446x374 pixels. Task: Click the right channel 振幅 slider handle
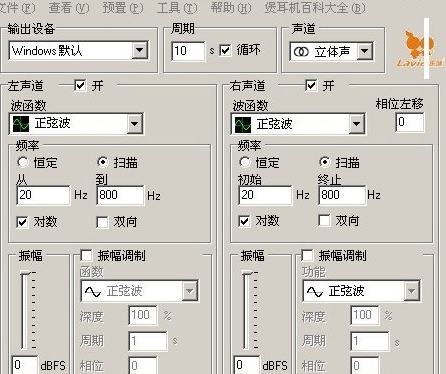click(247, 273)
